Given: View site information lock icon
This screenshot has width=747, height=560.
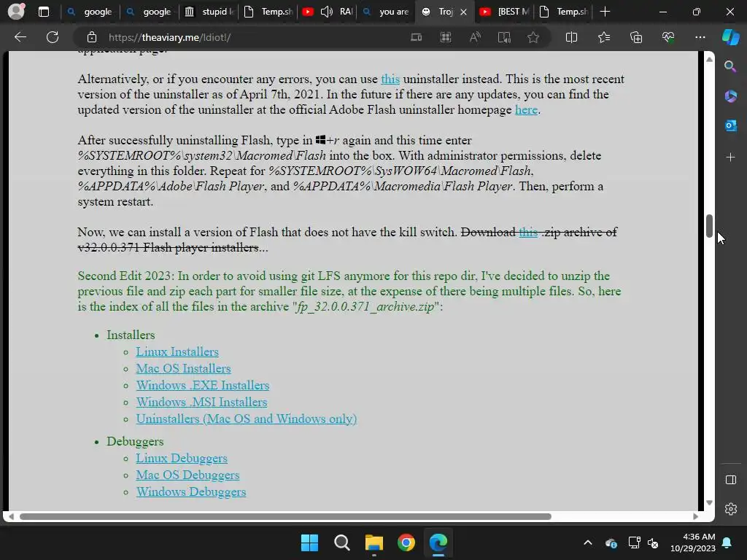Looking at the screenshot, I should [91, 37].
